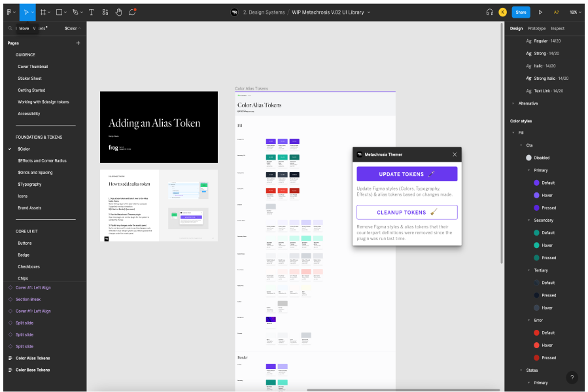This screenshot has height=392, width=588.
Task: Click the Update Tokens button
Action: (407, 174)
